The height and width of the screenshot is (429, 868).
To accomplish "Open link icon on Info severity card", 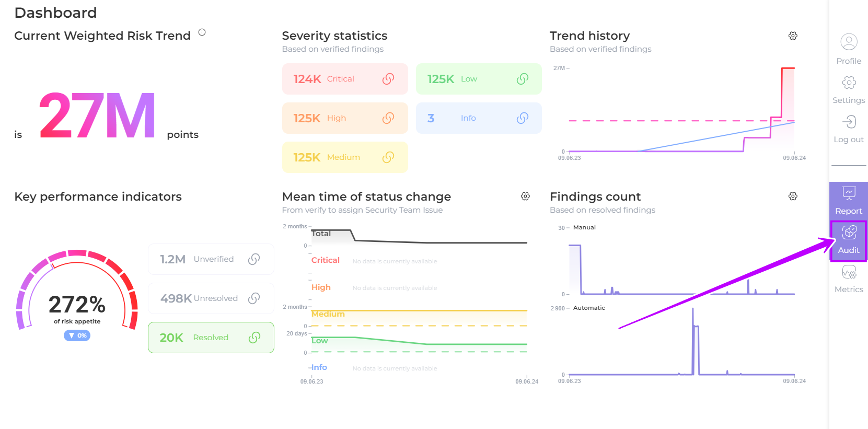I will click(x=522, y=118).
